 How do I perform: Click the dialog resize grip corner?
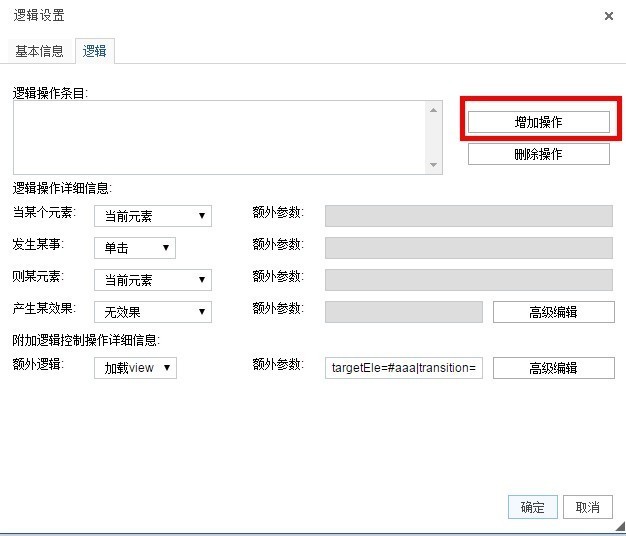point(620,526)
